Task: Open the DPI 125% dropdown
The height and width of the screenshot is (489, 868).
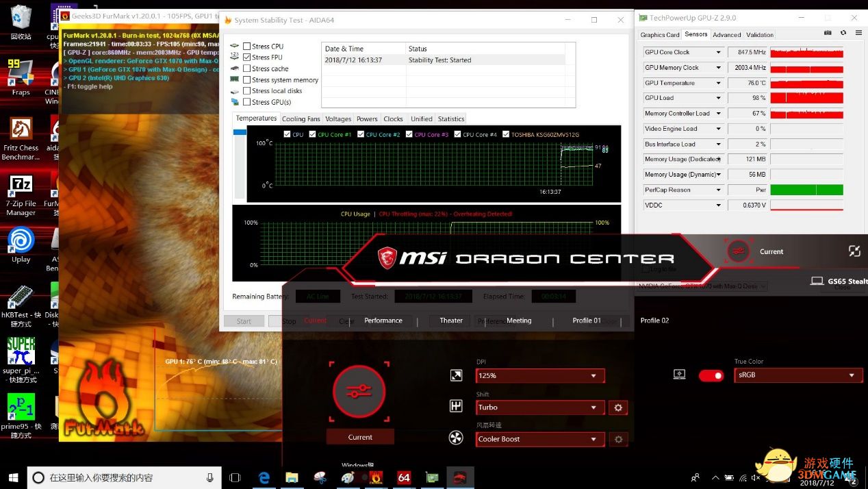Action: (x=540, y=375)
